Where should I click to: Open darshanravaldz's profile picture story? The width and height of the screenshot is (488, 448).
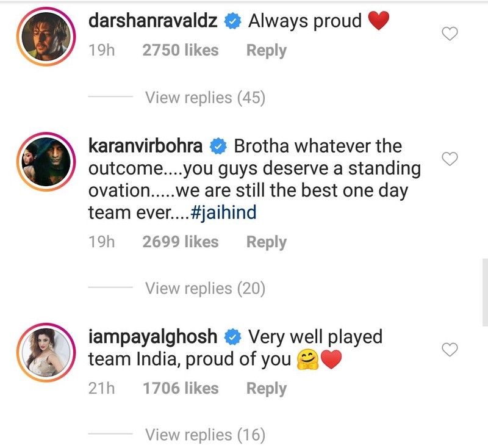(46, 37)
